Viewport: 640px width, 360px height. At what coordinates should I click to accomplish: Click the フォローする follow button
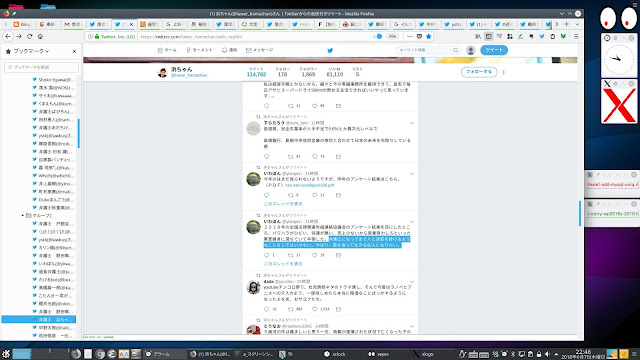pos(479,72)
